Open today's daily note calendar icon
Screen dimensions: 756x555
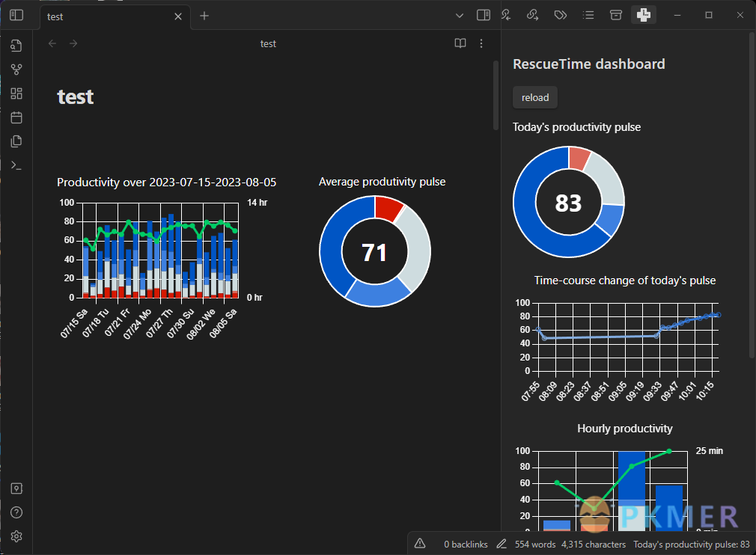pyautogui.click(x=16, y=117)
